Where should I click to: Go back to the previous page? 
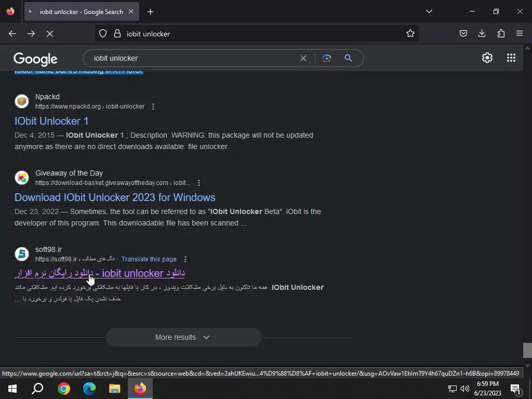click(12, 34)
